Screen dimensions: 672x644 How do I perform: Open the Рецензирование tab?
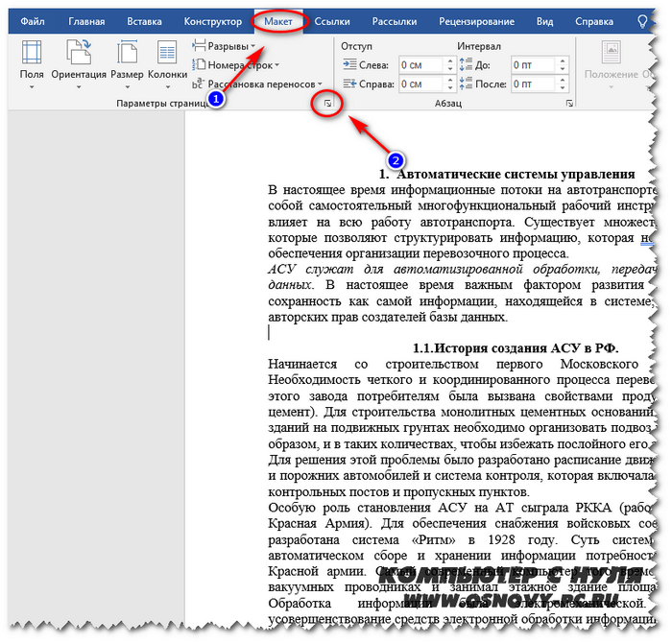coord(476,20)
